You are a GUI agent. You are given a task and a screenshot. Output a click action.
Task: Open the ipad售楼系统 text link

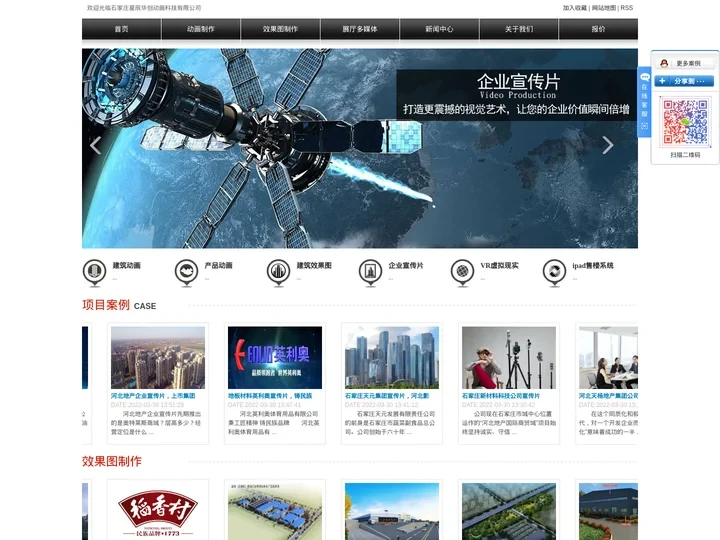pos(592,265)
